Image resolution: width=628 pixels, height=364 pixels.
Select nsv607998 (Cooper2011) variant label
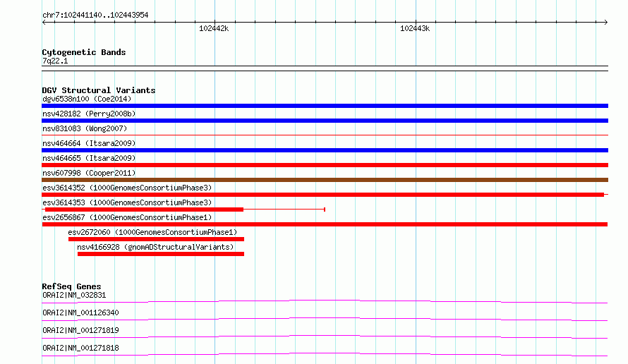[89, 173]
